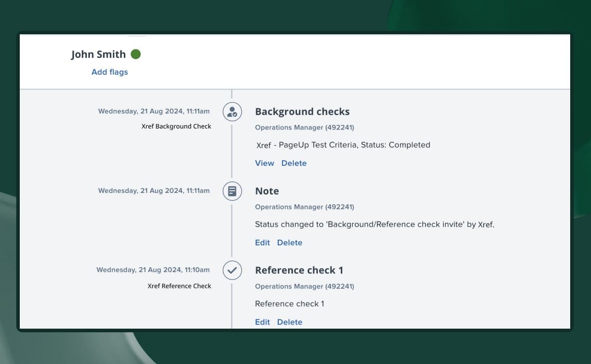
Task: Select the Note heading
Action: pos(267,191)
